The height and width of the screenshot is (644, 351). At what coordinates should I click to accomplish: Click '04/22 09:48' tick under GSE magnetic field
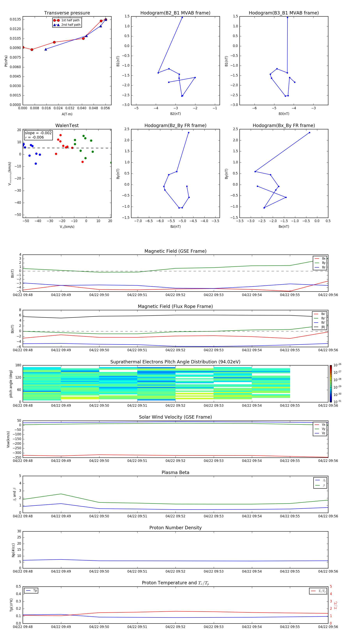tap(23, 295)
